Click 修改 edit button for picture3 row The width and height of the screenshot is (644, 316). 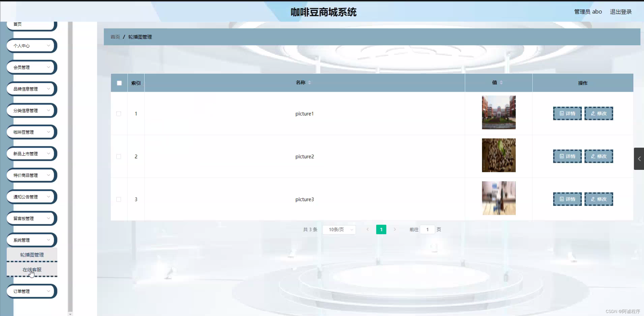[598, 199]
